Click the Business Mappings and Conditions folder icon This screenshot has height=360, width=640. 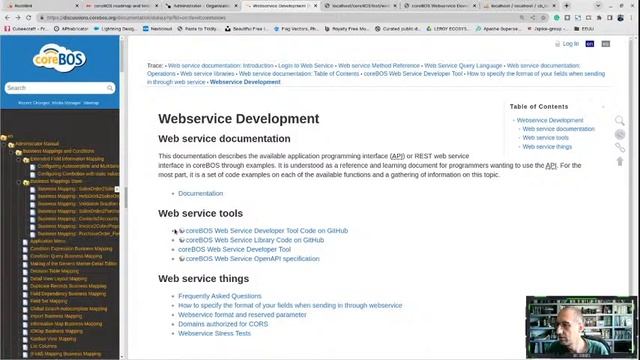[19, 152]
